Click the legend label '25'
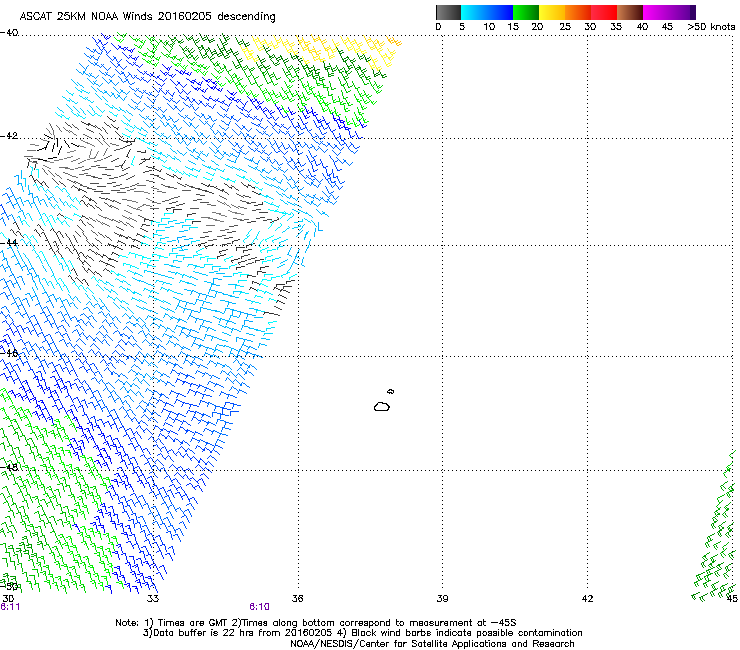The height and width of the screenshot is (650, 740). (564, 27)
